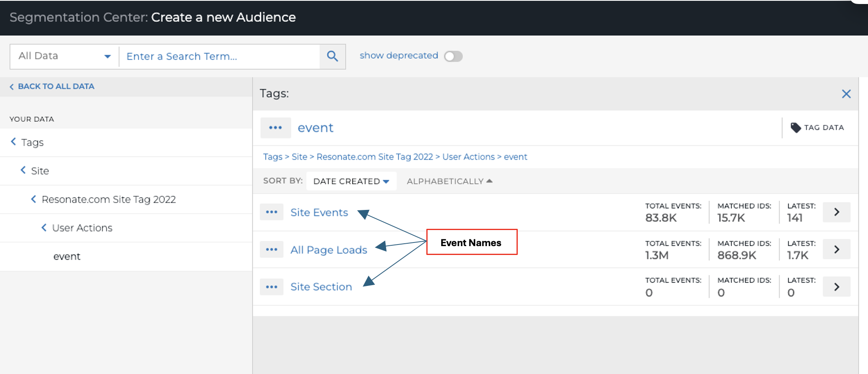Click the event heading title
The height and width of the screenshot is (374, 868).
(316, 128)
